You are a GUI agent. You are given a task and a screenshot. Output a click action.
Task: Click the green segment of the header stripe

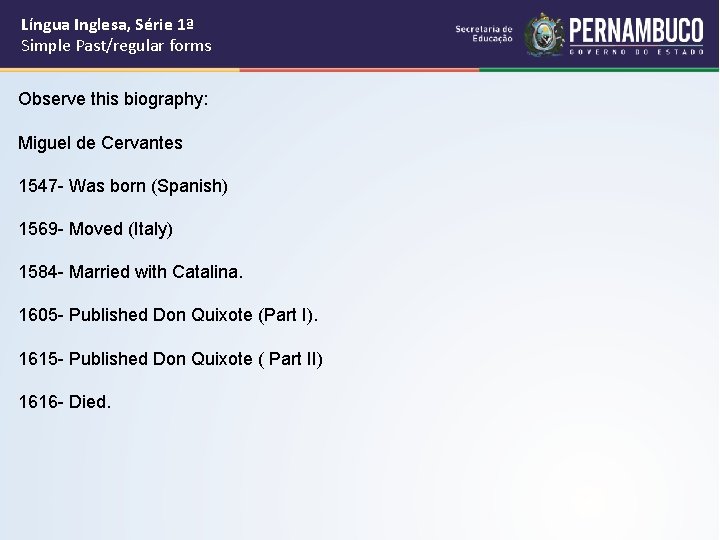point(599,70)
